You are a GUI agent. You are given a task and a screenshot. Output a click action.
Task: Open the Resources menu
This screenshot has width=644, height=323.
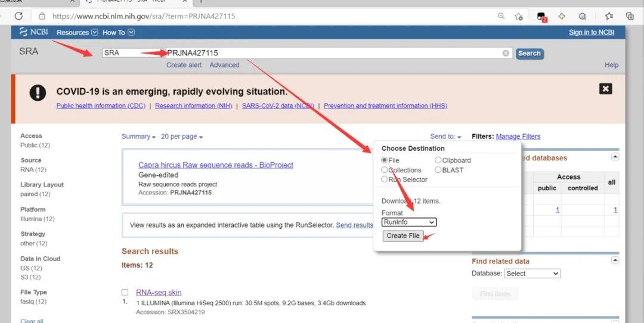pyautogui.click(x=77, y=32)
